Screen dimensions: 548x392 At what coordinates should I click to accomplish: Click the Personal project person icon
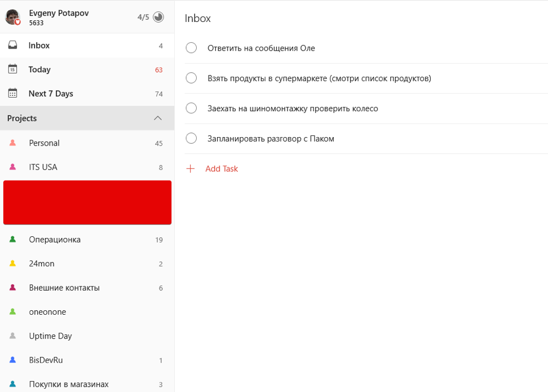(12, 143)
